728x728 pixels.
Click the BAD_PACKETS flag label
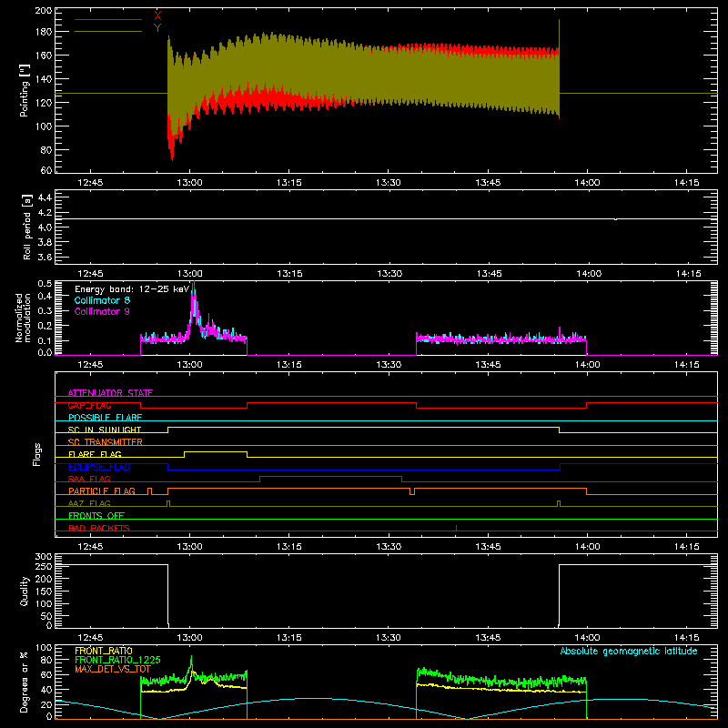pos(99,528)
